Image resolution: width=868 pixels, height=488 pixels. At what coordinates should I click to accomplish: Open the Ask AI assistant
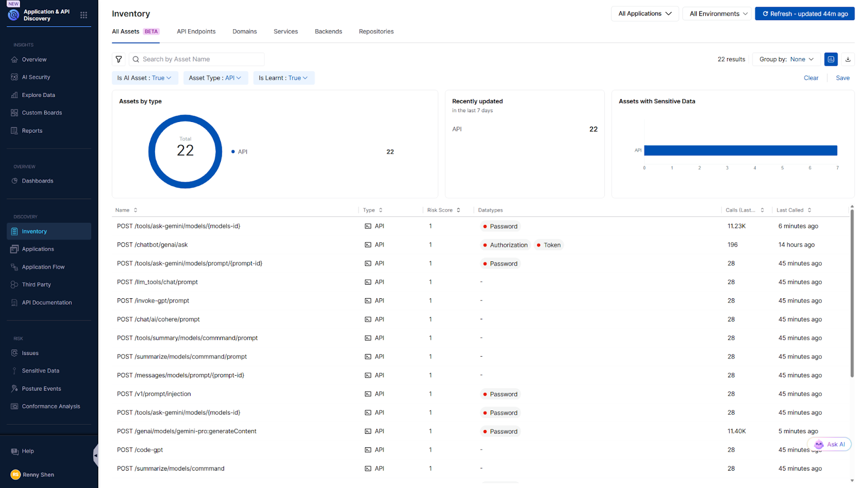click(830, 445)
